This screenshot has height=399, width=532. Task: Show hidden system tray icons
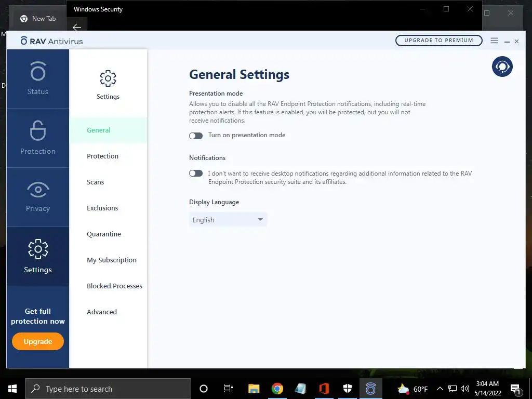(440, 389)
